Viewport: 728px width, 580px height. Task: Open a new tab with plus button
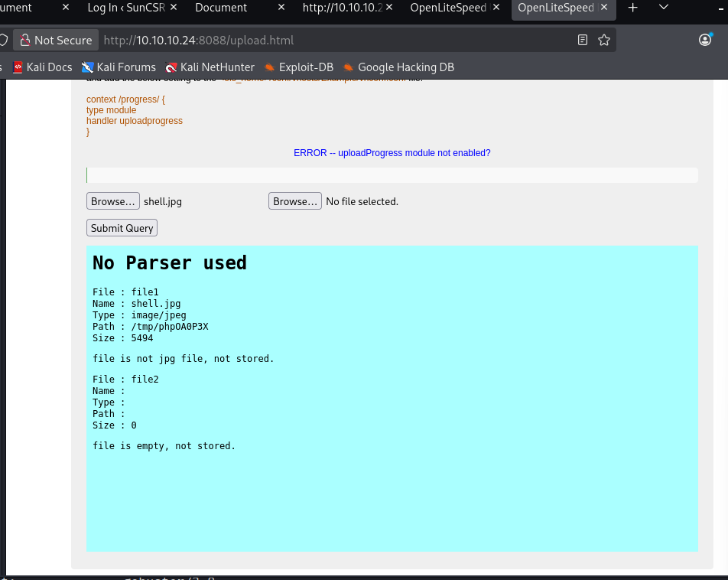632,8
